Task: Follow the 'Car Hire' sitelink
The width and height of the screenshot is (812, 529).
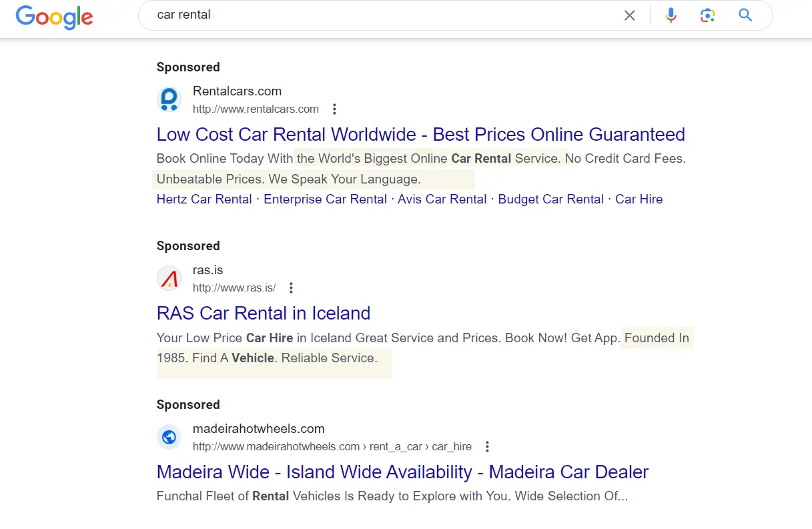Action: 639,199
